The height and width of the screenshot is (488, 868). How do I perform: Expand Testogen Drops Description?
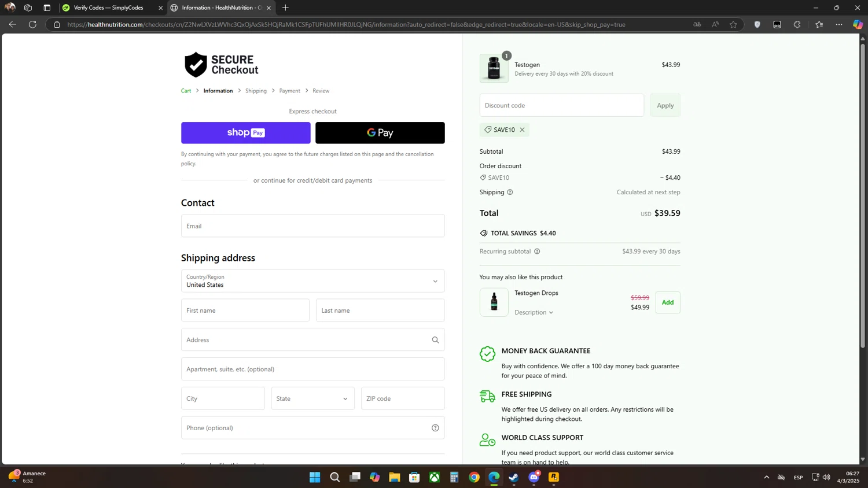(x=534, y=312)
